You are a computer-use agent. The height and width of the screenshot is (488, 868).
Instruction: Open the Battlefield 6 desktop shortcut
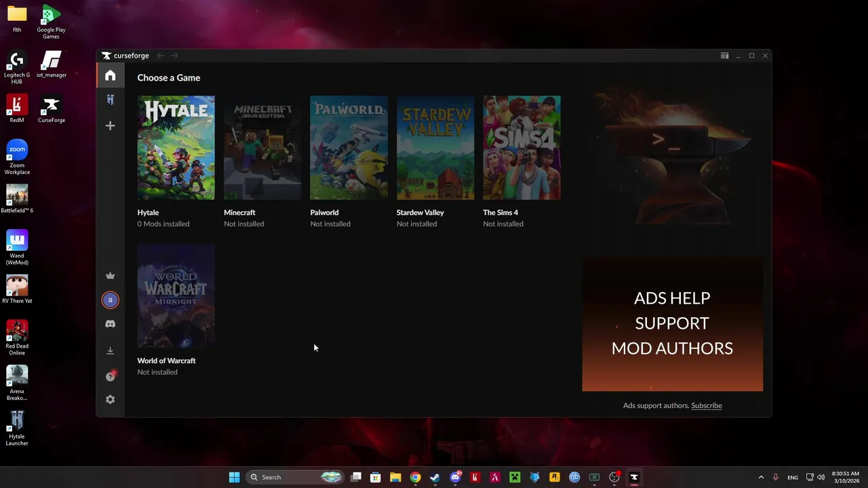[x=17, y=199]
